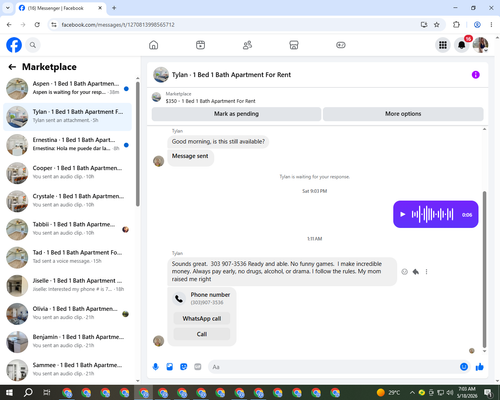Open browser extensions puzzle icon
Screen dimensions: 500x400
coord(456,25)
